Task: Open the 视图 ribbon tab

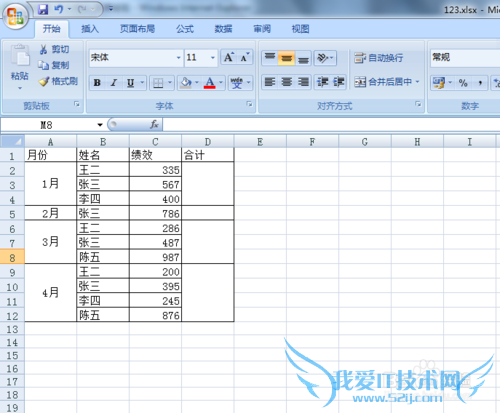Action: click(300, 29)
